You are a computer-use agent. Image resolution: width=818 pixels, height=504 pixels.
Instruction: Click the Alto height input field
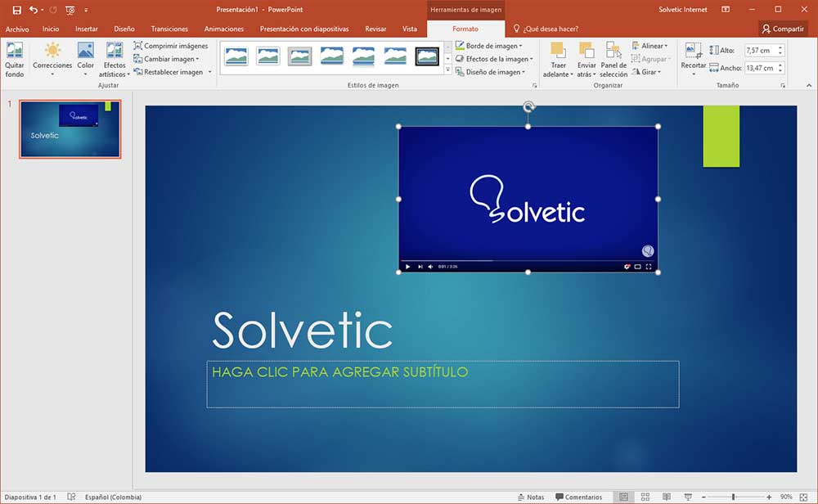click(x=761, y=51)
